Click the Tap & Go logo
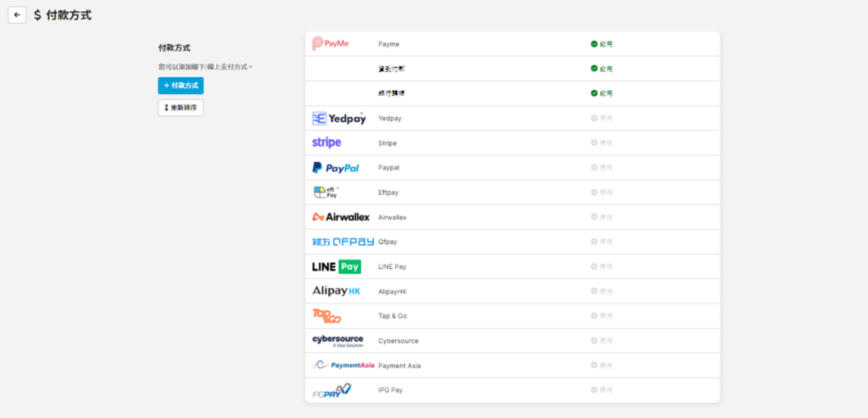 326,315
